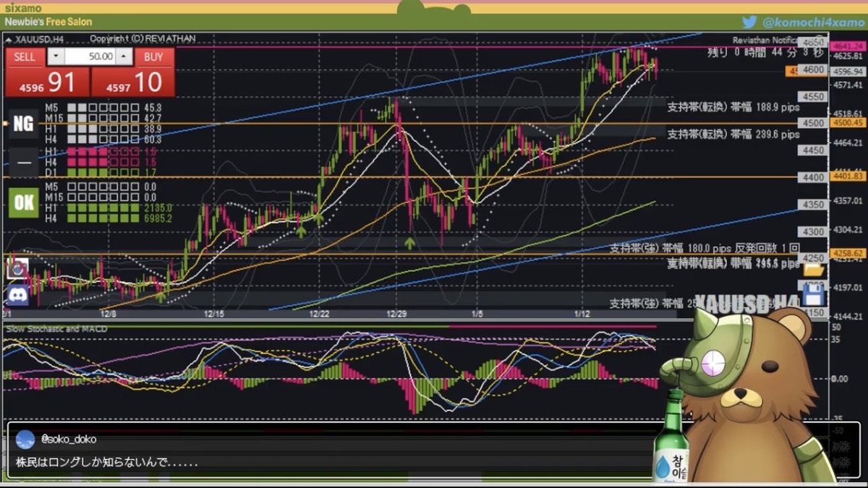Click the orange 4258.62 axis label
868x488 pixels.
coord(848,253)
